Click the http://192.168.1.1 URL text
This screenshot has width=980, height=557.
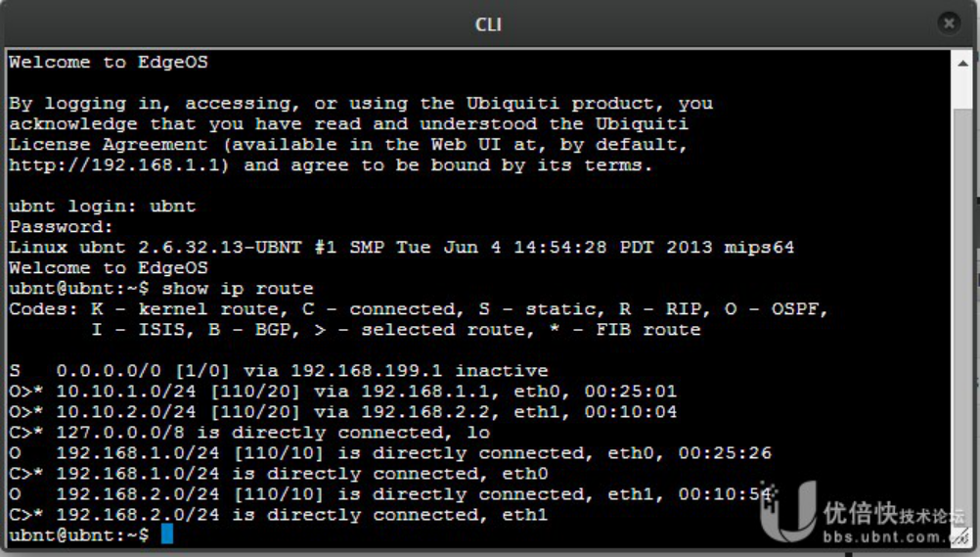(x=118, y=165)
